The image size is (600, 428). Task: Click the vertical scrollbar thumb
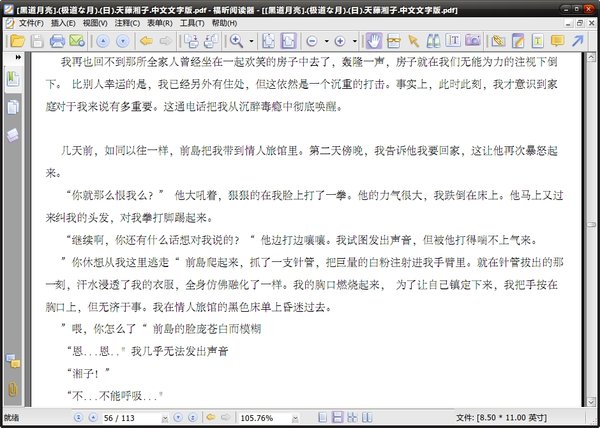(591, 225)
